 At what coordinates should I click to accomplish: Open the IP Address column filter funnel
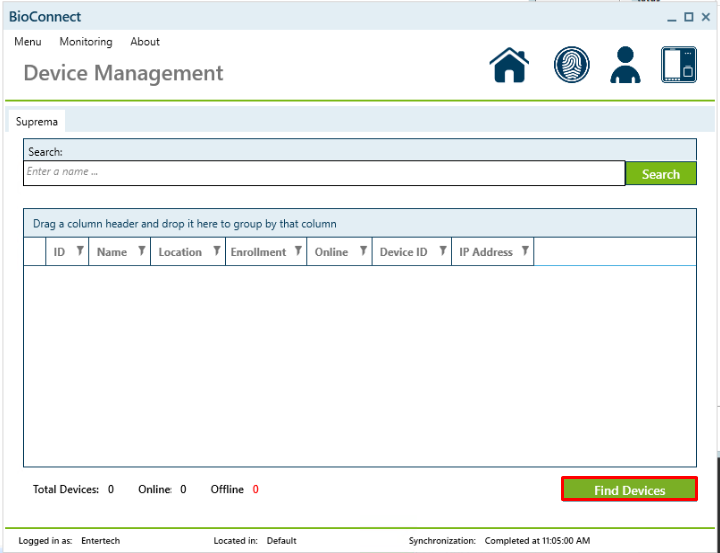(525, 252)
